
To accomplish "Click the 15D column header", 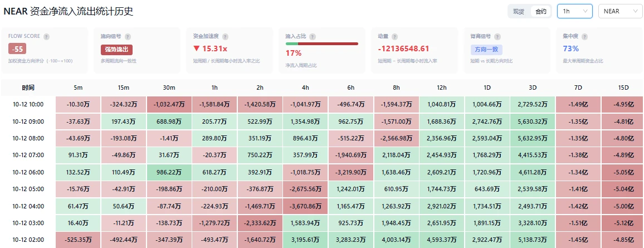I will coord(623,87).
